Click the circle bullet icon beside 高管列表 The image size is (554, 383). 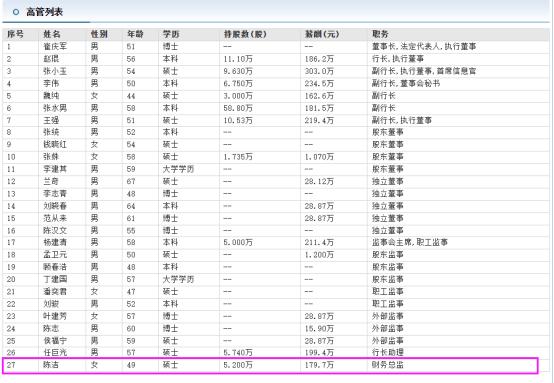click(x=16, y=12)
